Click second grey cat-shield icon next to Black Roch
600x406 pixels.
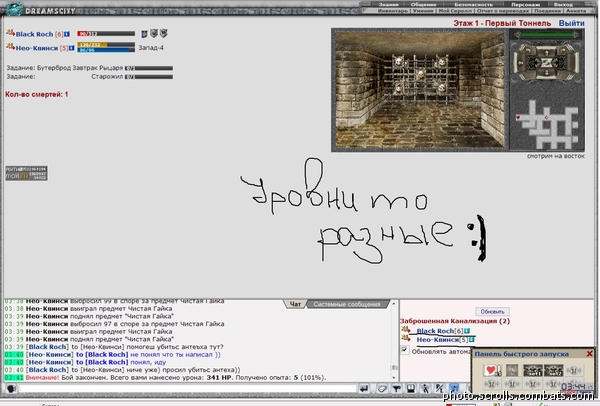coord(163,33)
